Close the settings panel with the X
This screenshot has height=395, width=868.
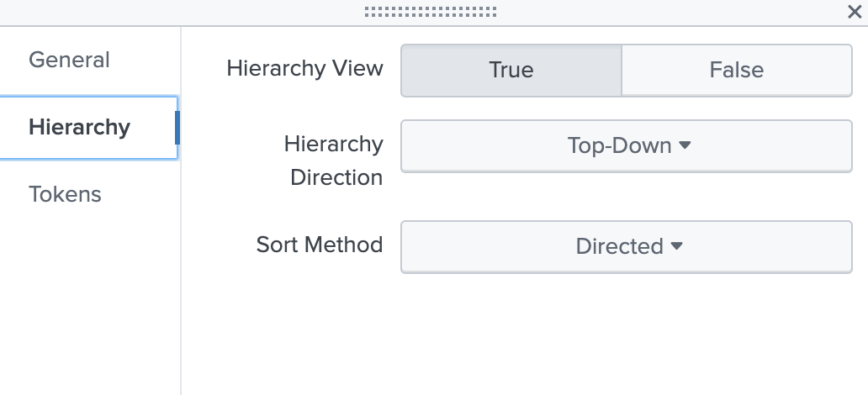[x=854, y=12]
